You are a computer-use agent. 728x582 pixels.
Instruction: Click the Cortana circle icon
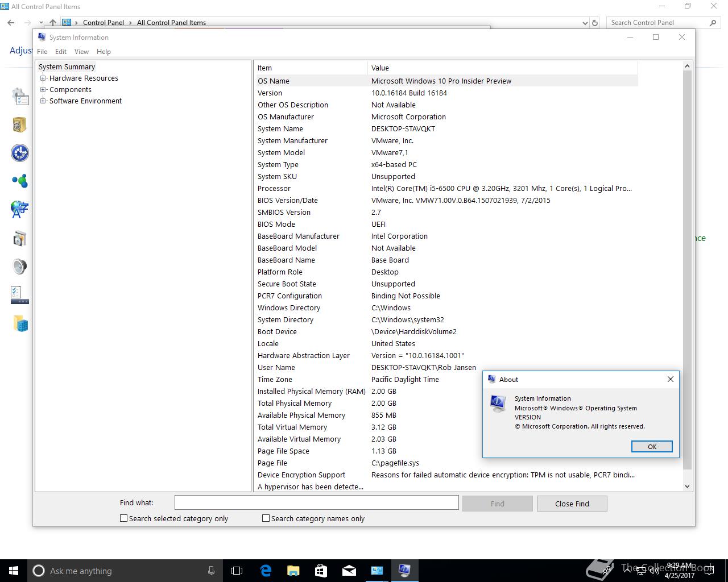(x=39, y=571)
